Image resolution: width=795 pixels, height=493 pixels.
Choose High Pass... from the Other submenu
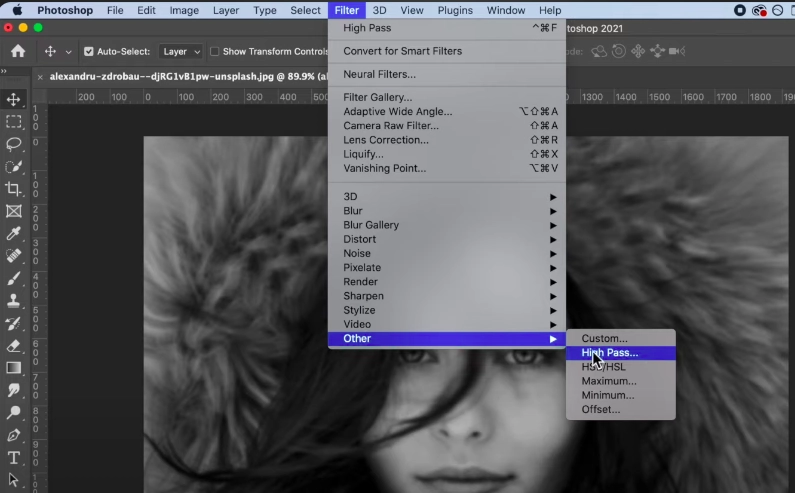tap(610, 353)
